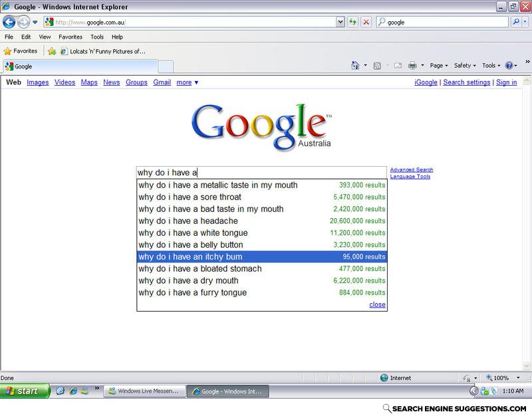This screenshot has height=416, width=532.
Task: Open the News link
Action: click(112, 82)
